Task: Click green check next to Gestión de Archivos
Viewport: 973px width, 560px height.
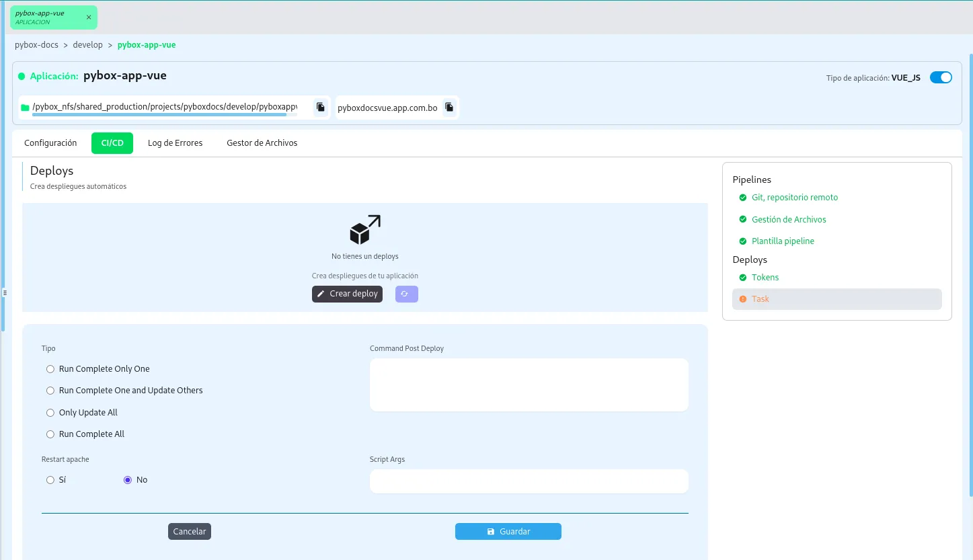Action: (743, 219)
